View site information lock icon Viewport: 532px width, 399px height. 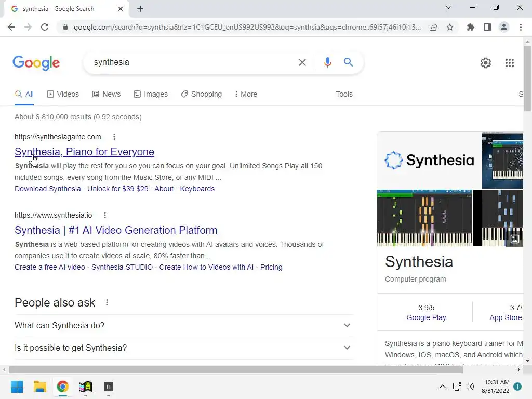[65, 27]
